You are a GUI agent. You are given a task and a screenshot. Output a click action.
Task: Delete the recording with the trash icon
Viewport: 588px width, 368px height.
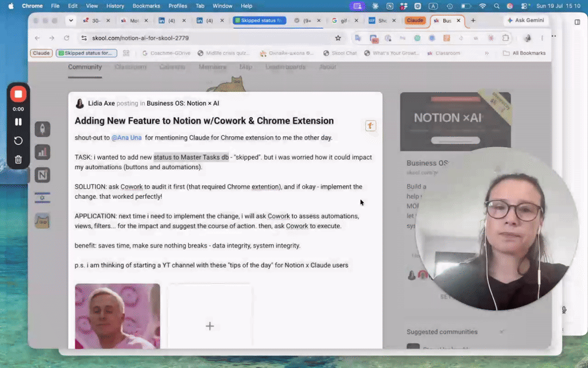[18, 160]
